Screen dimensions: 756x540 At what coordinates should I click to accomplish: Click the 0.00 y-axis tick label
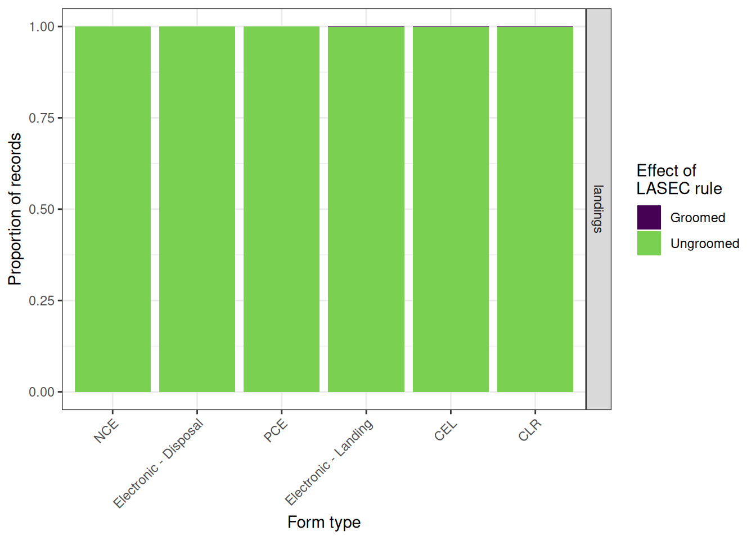[42, 392]
